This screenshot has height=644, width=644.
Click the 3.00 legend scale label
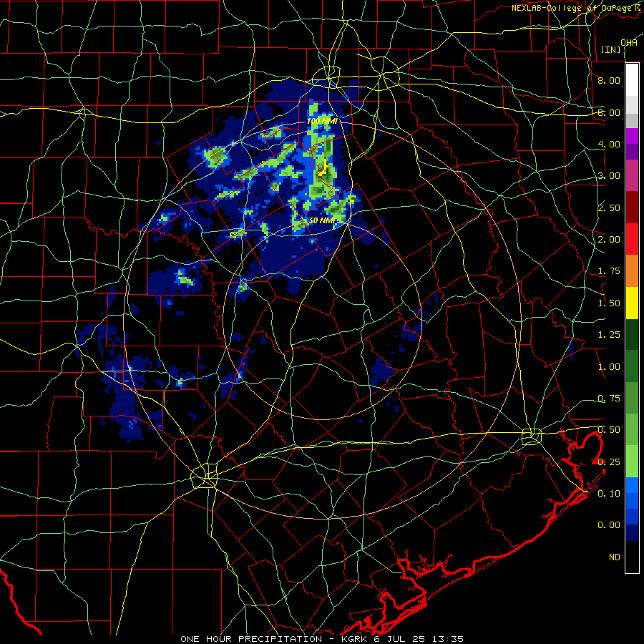coord(609,176)
